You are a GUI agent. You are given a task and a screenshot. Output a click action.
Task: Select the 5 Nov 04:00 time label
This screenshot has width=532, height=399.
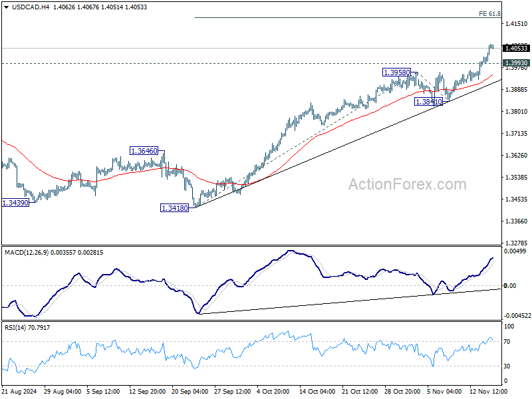444,392
